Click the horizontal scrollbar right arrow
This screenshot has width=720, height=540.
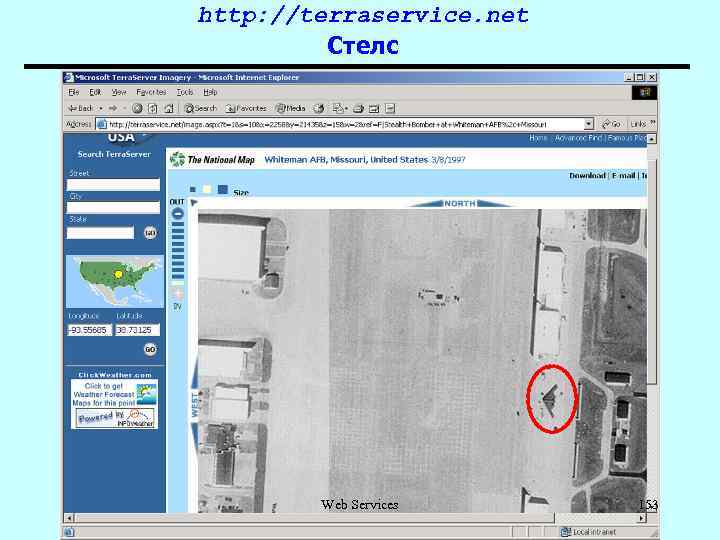click(642, 518)
